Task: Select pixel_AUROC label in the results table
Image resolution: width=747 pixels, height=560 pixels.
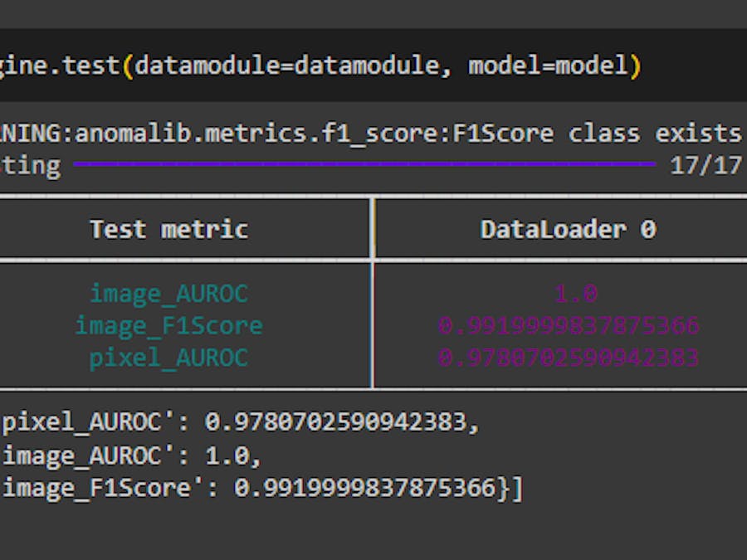Action: [x=168, y=358]
